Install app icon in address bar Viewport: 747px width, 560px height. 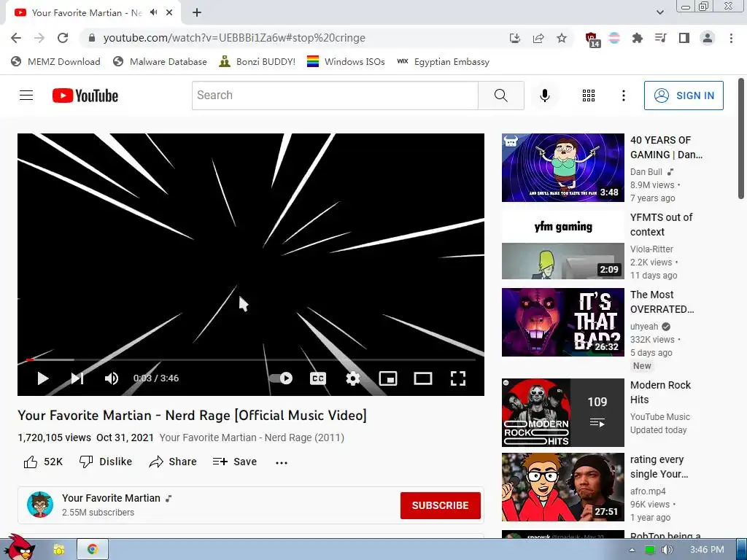pyautogui.click(x=514, y=38)
